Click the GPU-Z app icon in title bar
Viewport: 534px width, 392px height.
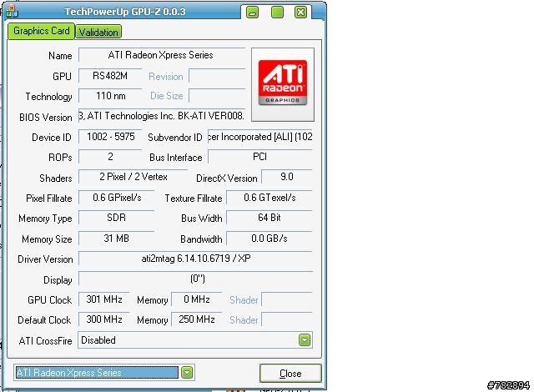(x=12, y=11)
